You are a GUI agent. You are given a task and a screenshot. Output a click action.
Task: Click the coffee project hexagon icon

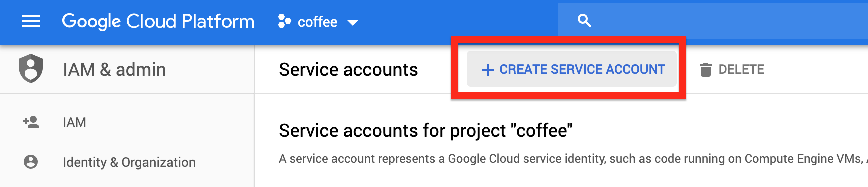(x=284, y=21)
